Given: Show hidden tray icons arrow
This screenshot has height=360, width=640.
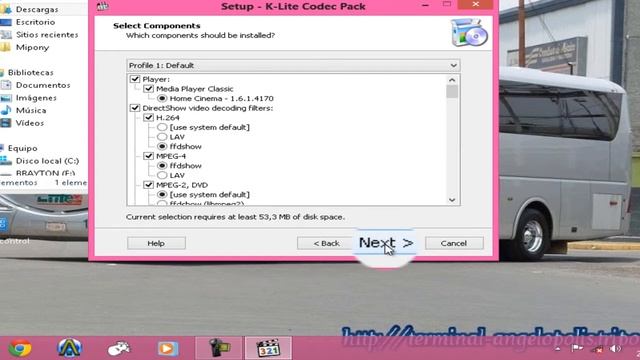Looking at the screenshot, I should coord(558,349).
